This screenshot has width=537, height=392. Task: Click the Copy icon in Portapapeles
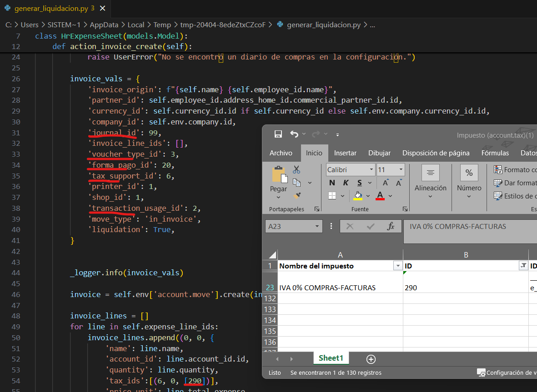(x=296, y=183)
